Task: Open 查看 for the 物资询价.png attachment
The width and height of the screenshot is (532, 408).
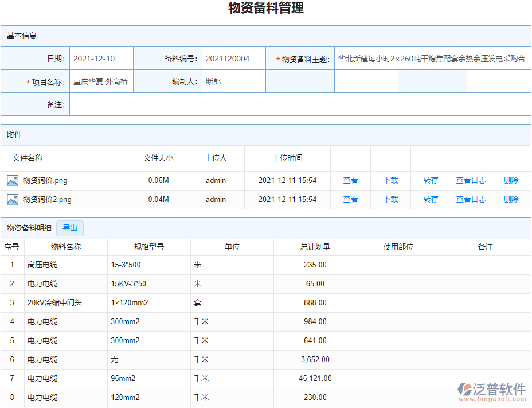Action: (350, 180)
